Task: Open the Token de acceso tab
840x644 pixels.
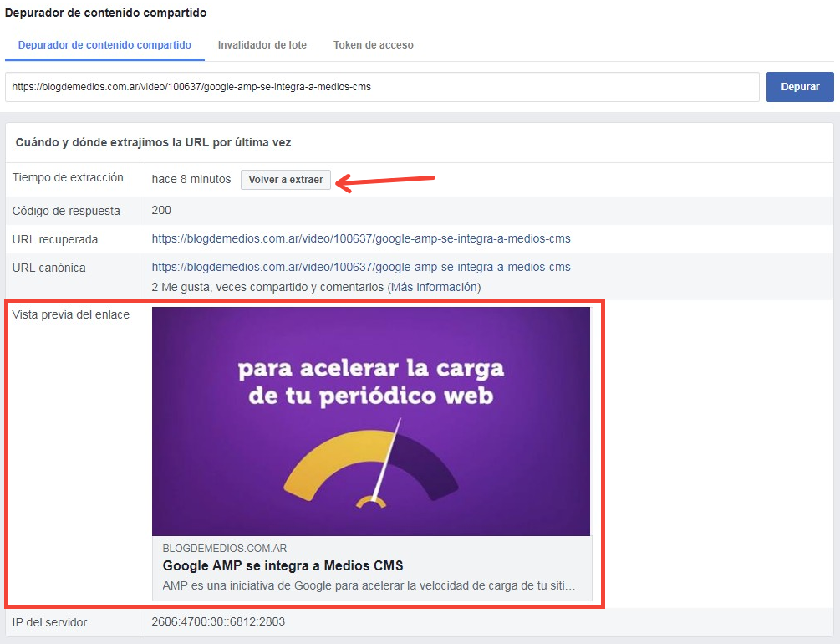Action: click(374, 45)
